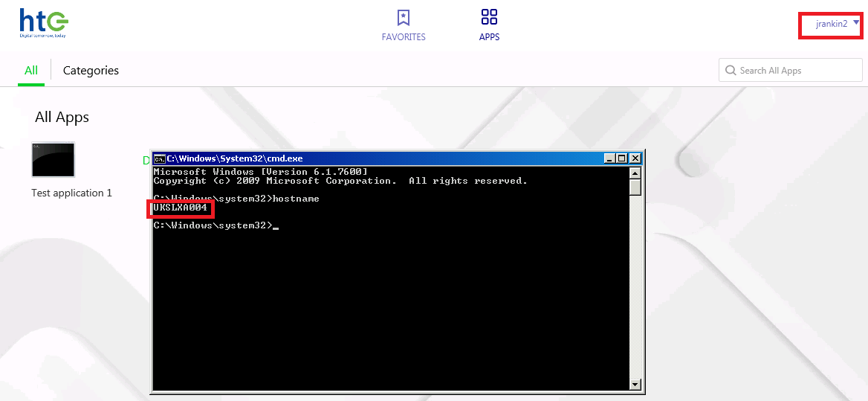Viewport: 868px width, 401px height.
Task: Minimize the cmd.exe window
Action: [x=611, y=158]
